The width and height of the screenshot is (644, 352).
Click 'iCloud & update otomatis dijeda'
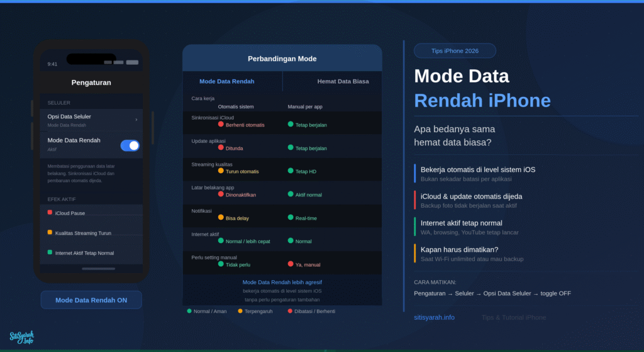click(x=472, y=196)
